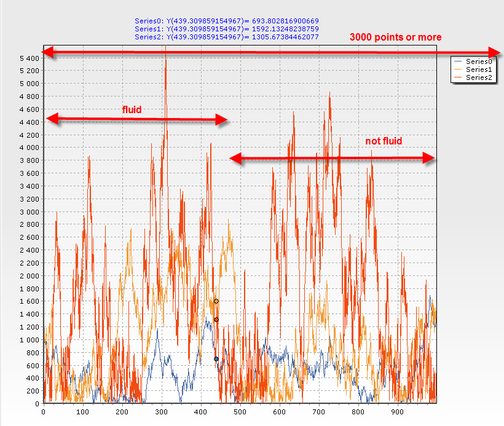
Task: Click the 900 x-axis label
Action: click(x=397, y=412)
